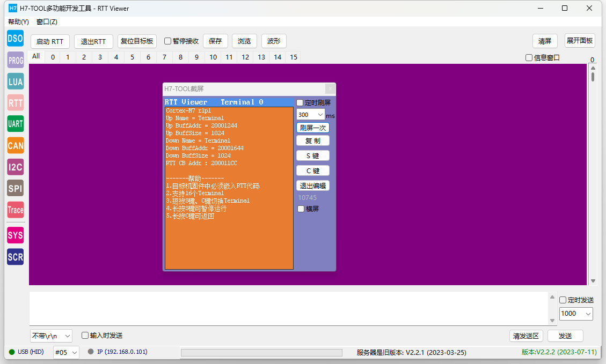Open the UART serial module

point(16,124)
